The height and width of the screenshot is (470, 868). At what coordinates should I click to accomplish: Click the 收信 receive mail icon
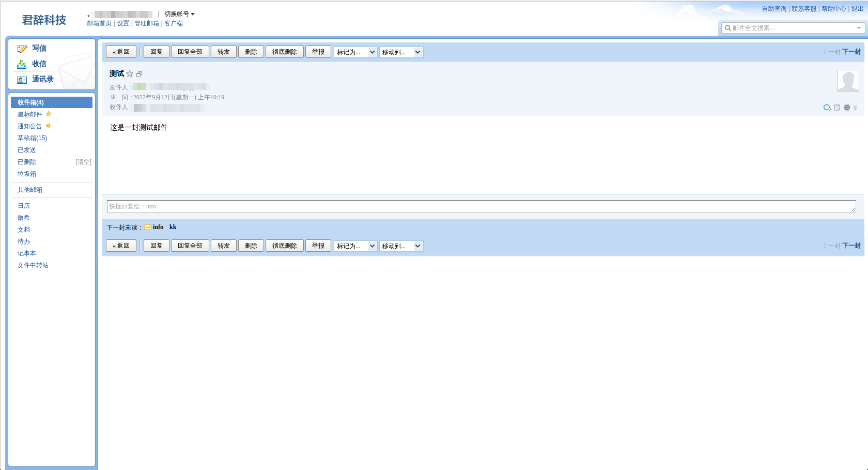22,64
